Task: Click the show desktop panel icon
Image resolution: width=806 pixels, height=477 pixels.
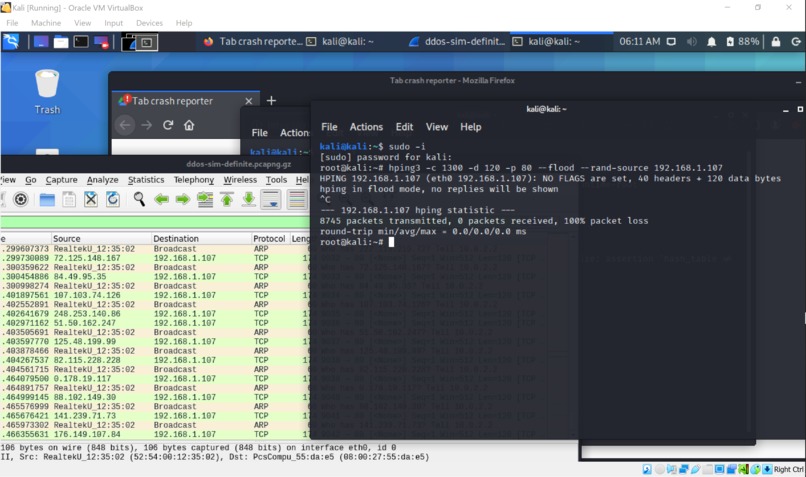Action: coord(41,42)
